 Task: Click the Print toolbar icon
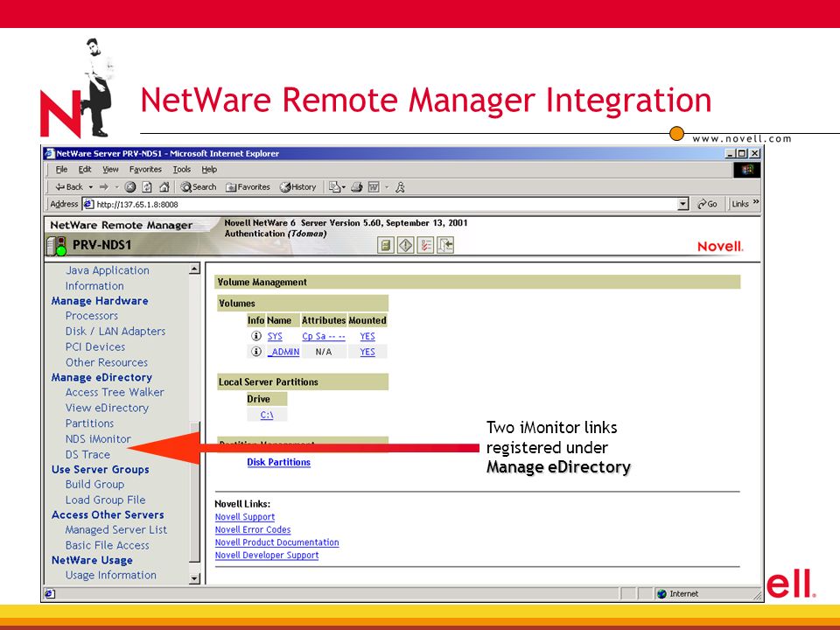pos(357,187)
